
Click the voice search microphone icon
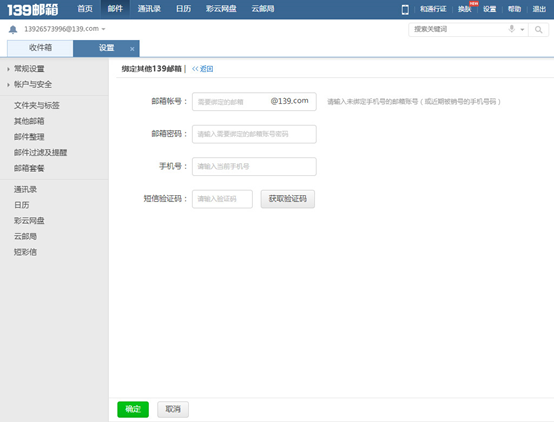click(511, 29)
